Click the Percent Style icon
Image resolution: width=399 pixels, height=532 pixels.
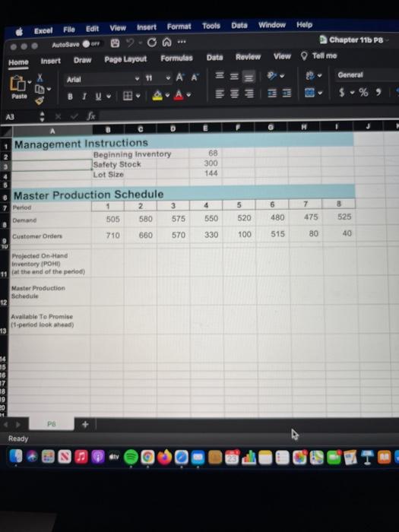[x=364, y=92]
